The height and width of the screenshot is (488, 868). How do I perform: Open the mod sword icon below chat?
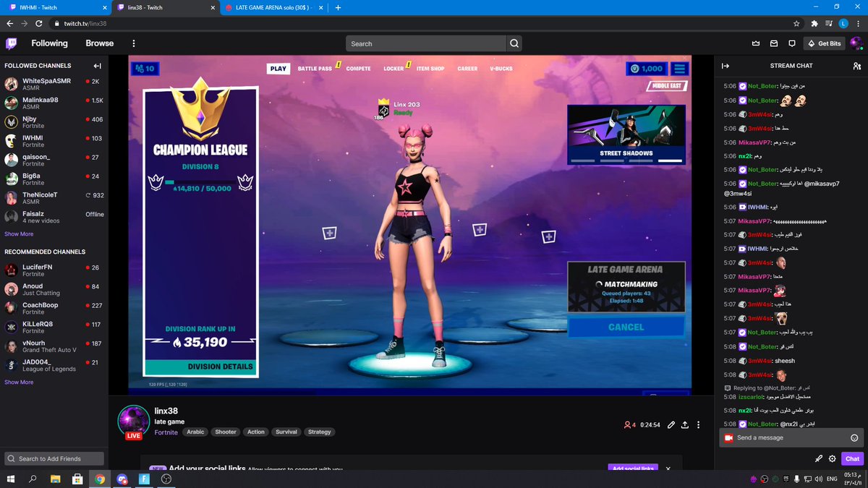point(819,458)
